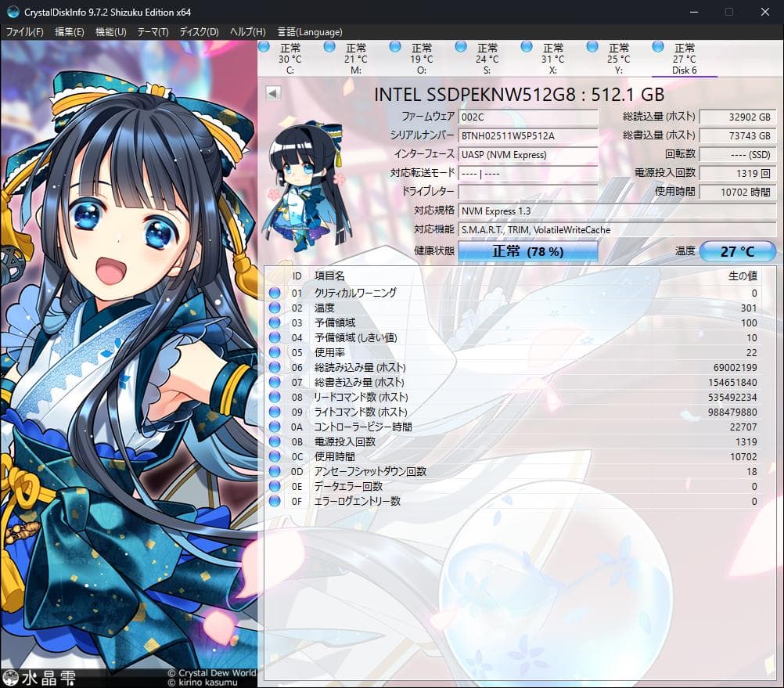Click the ID column header

coord(297,276)
